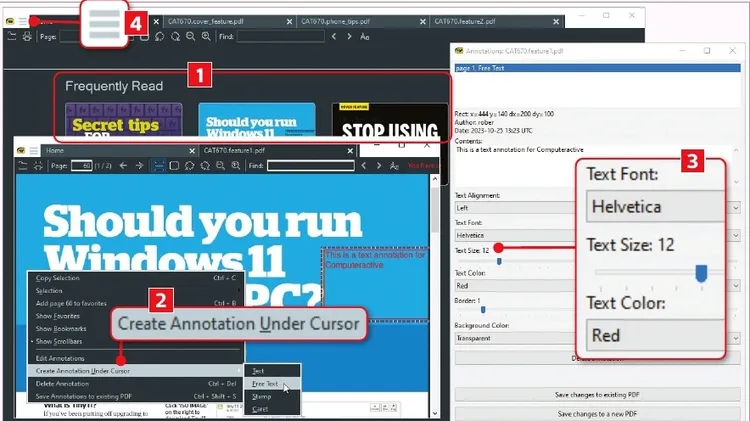Open the Text Font dropdown showing Helvetica

[597, 235]
